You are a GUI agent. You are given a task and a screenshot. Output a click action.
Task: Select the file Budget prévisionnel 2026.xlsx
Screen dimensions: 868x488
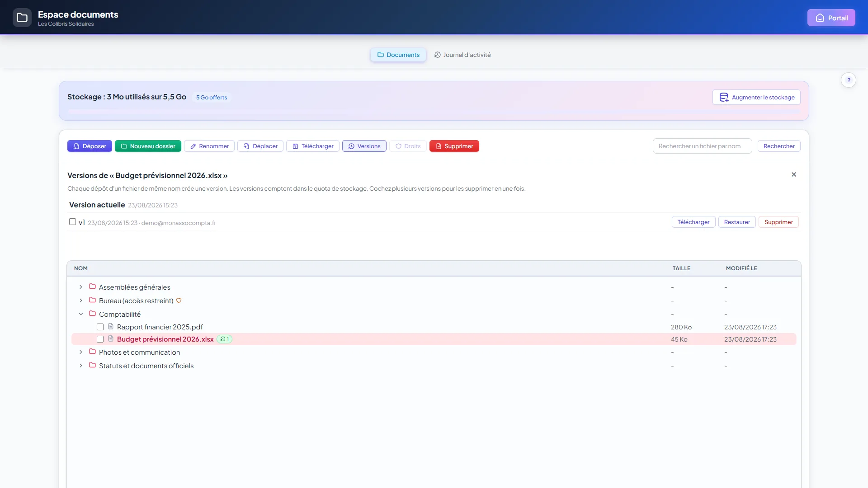(165, 339)
